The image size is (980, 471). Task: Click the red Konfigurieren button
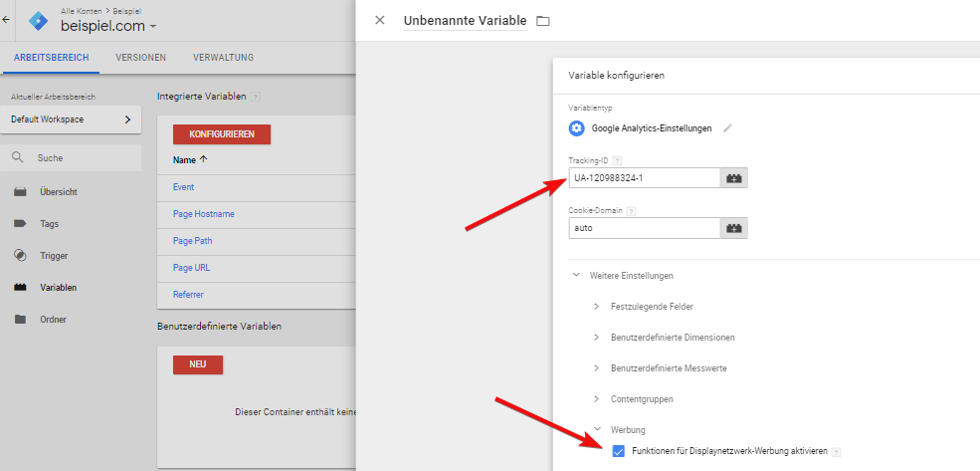coord(222,134)
